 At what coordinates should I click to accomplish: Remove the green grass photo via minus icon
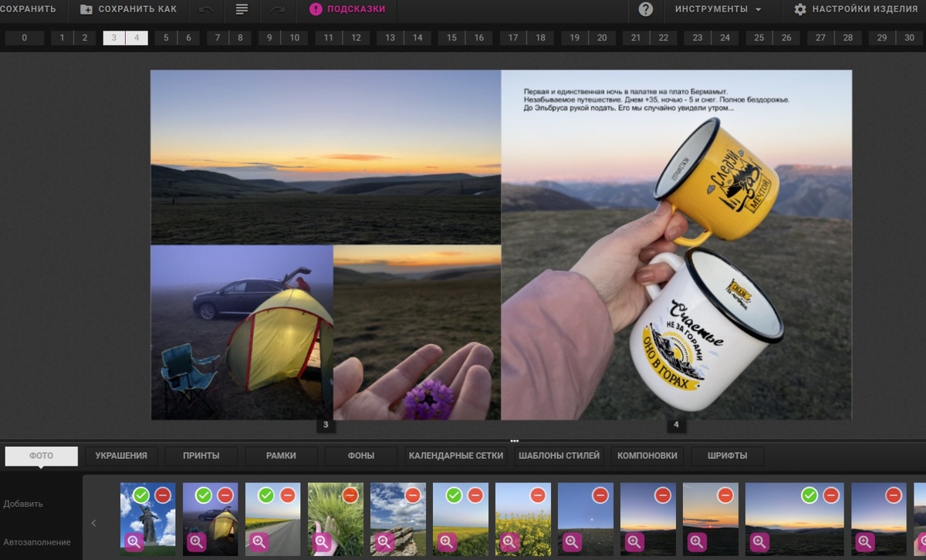pos(350,495)
